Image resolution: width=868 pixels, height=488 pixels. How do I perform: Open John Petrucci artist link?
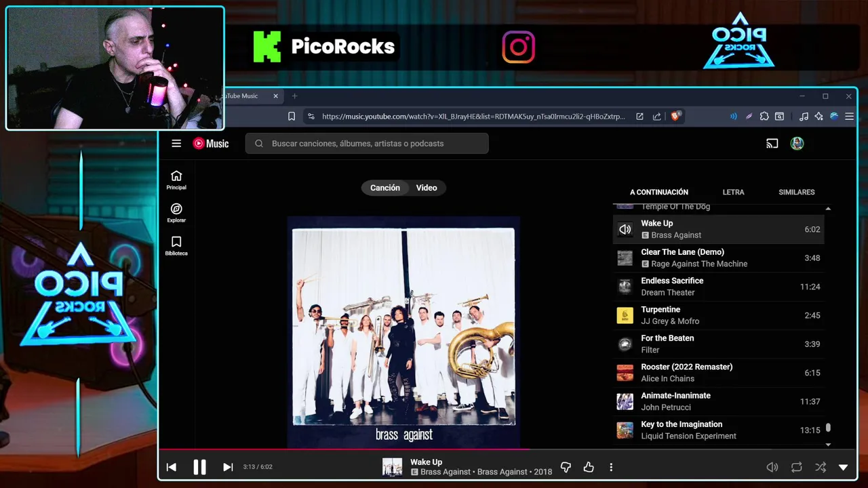pos(666,407)
